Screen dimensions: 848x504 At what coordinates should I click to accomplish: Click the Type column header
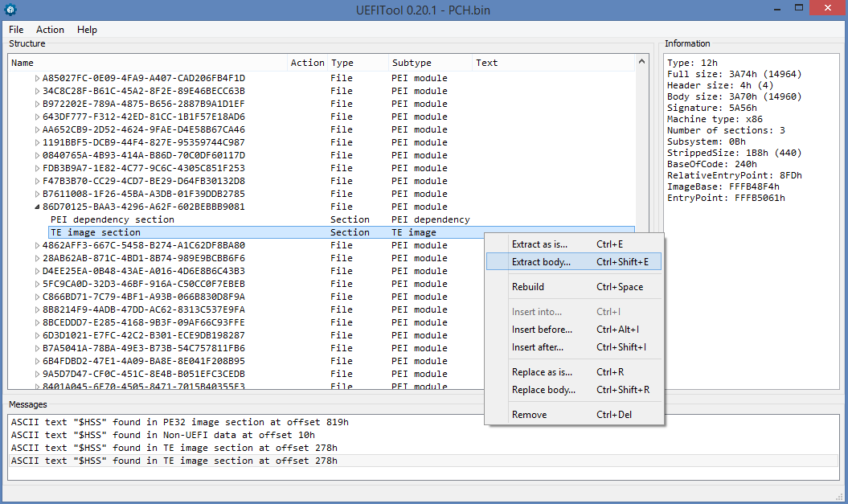[358, 63]
